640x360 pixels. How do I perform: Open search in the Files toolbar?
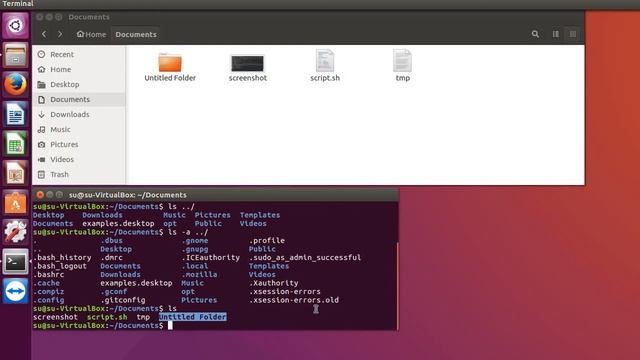(535, 34)
